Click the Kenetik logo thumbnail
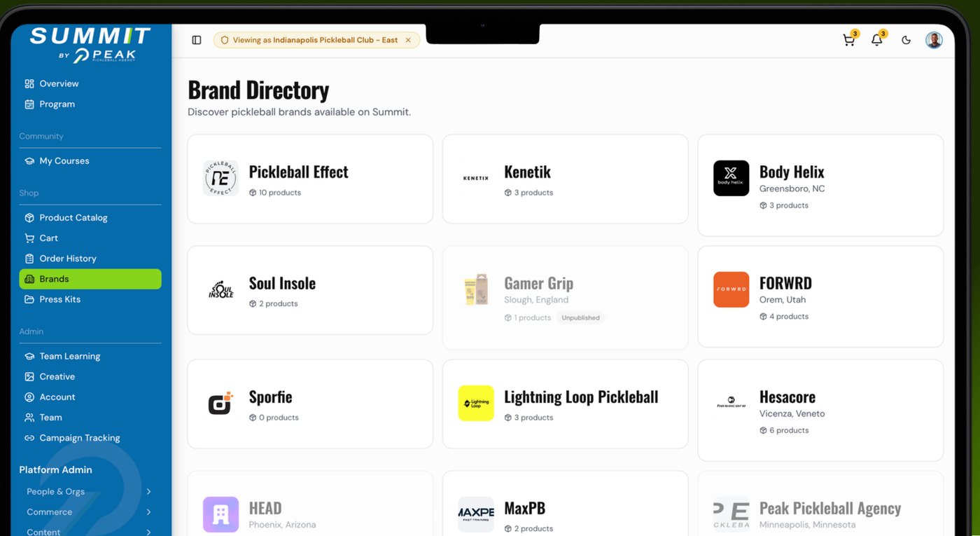Viewport: 980px width, 536px height. [476, 178]
